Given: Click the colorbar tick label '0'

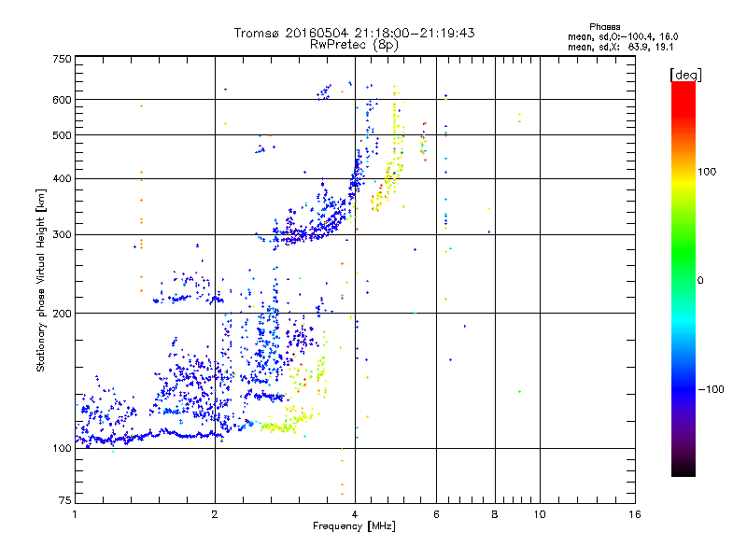Looking at the screenshot, I should click(x=700, y=281).
